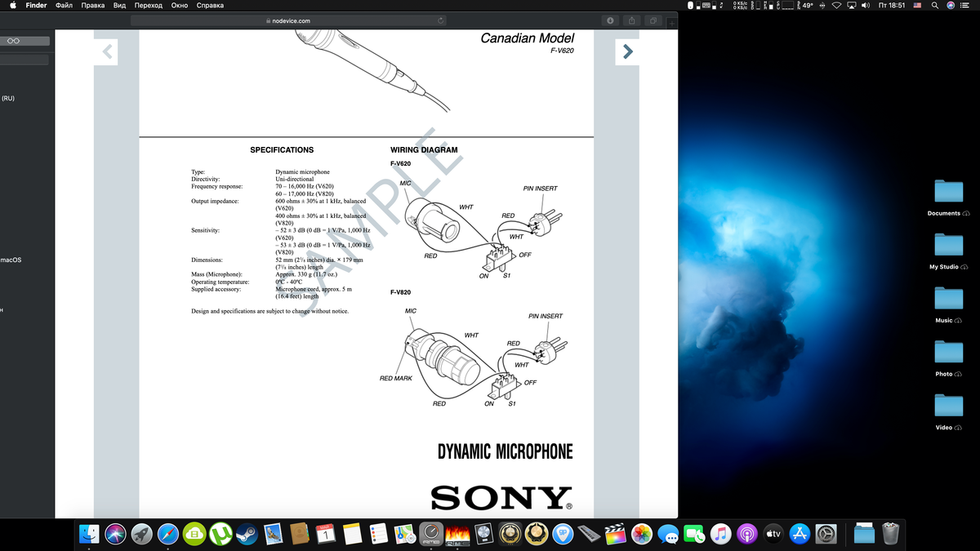Open Steam from the dock
Image resolution: width=980 pixels, height=551 pixels.
pos(247,534)
